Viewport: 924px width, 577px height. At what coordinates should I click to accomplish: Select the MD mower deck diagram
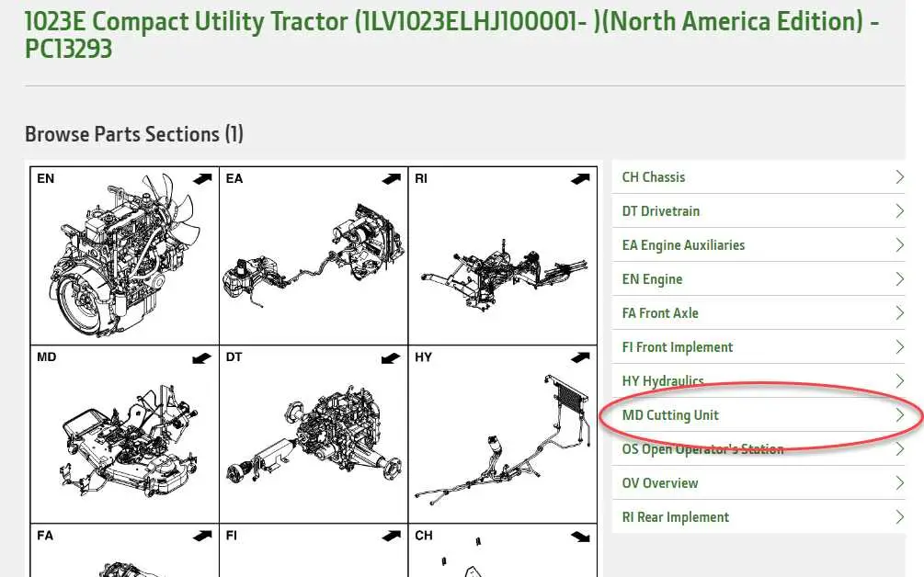pos(124,435)
